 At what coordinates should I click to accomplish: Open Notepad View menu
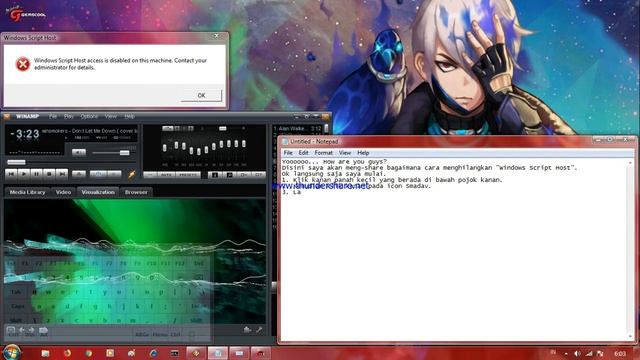[345, 153]
